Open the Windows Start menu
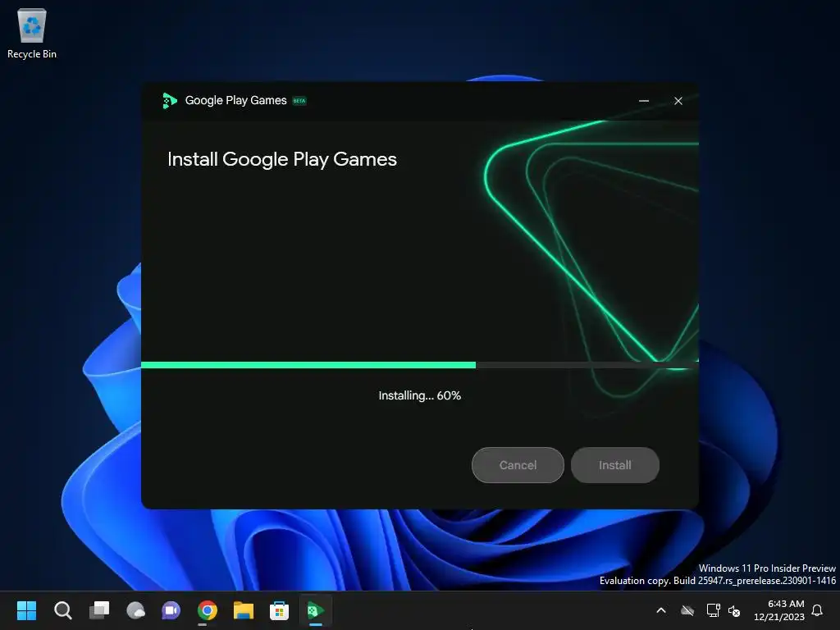Image resolution: width=840 pixels, height=630 pixels. point(26,610)
